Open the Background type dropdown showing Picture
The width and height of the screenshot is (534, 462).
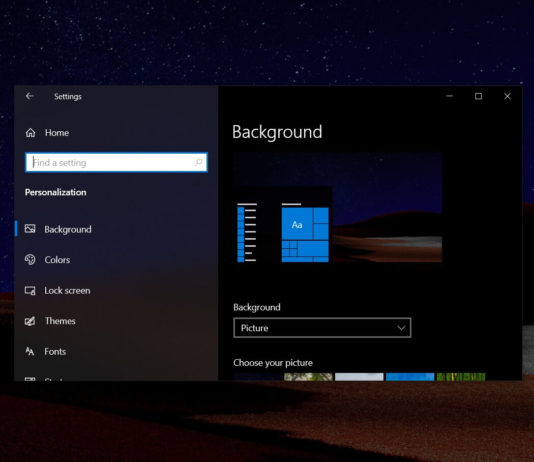click(x=322, y=328)
